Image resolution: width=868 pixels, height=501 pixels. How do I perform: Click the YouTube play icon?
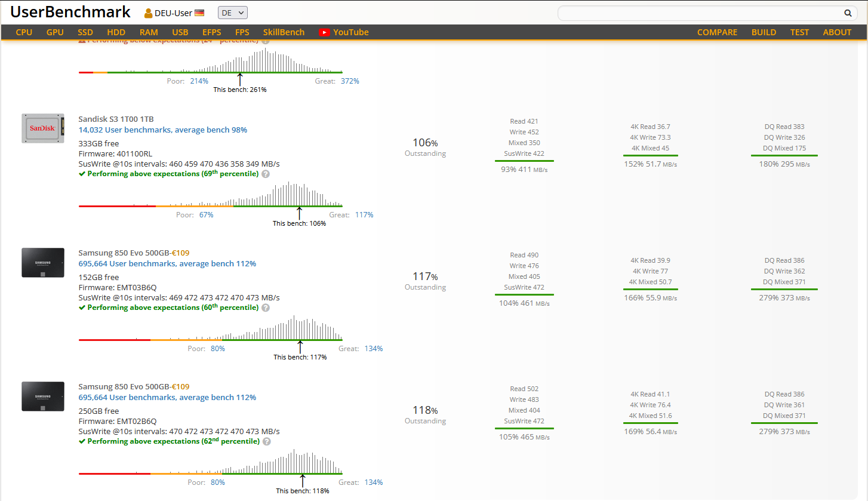(x=324, y=33)
